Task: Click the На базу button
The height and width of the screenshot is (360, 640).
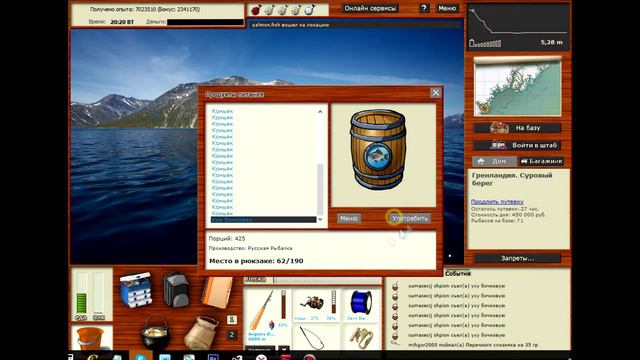Action: (x=518, y=128)
